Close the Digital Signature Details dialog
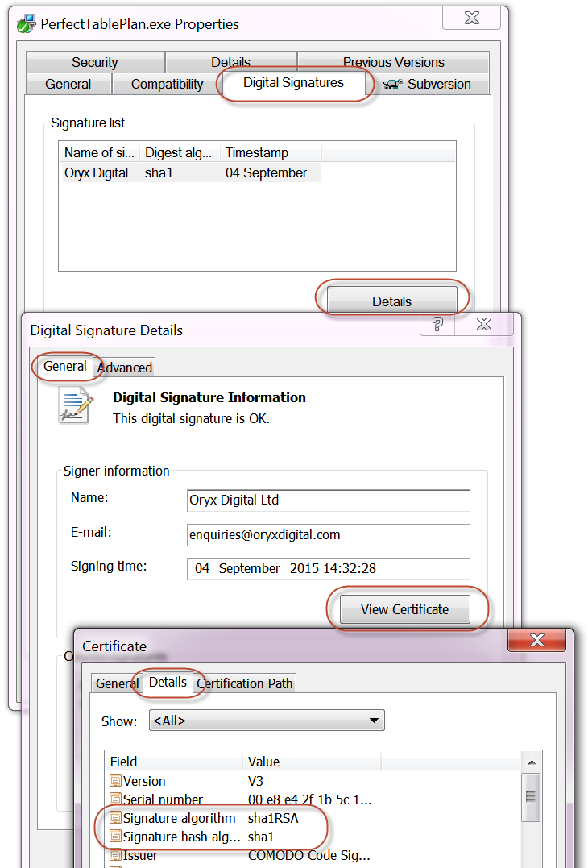This screenshot has width=588, height=868. (484, 324)
